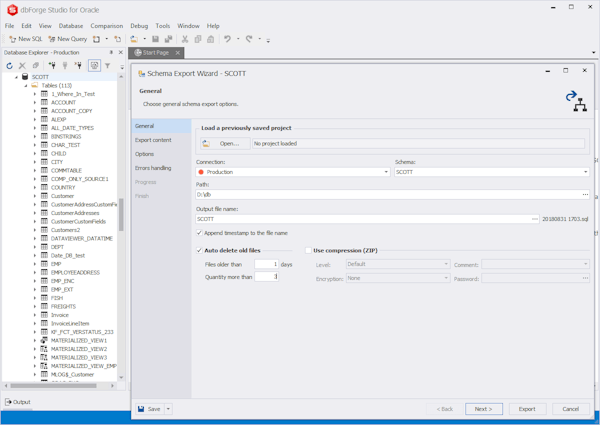Pin the Database Explorer panel
600x425 pixels.
[111, 52]
